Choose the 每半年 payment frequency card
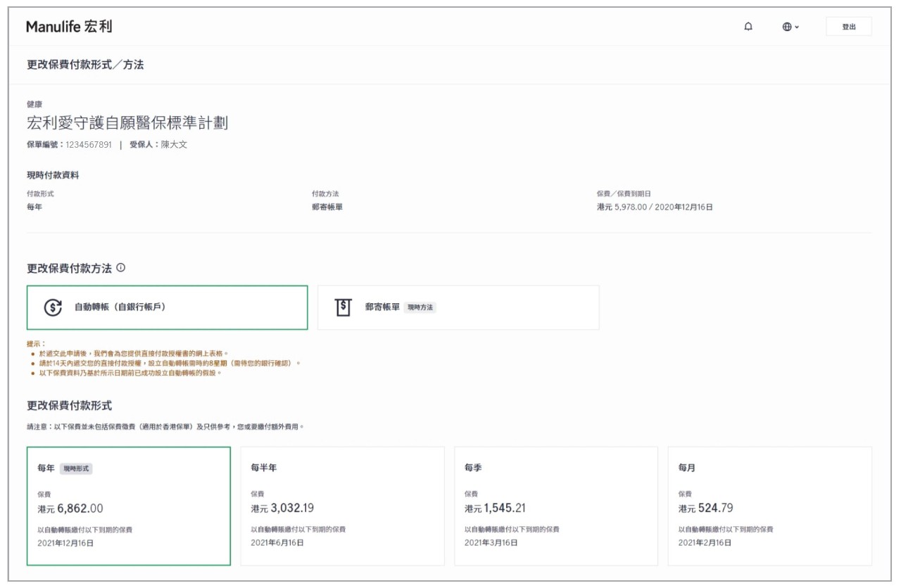This screenshot has height=588, width=901. tap(342, 506)
